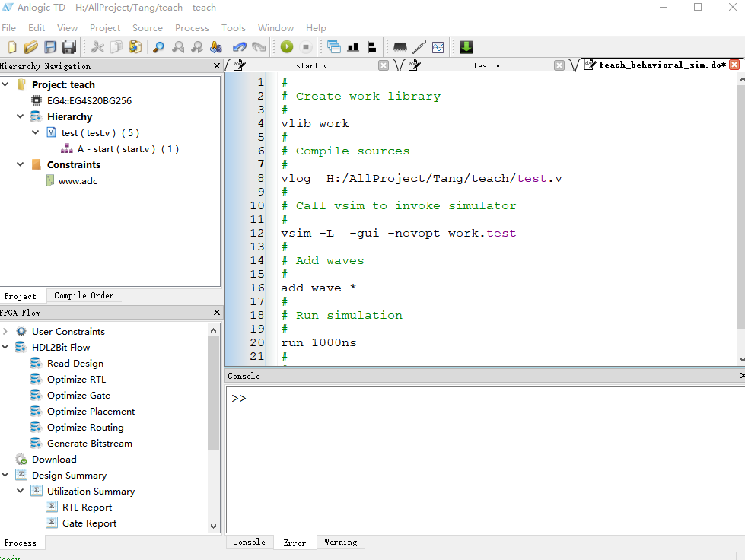The width and height of the screenshot is (745, 560).
Task: Expand the User Constraints node
Action: click(5, 332)
